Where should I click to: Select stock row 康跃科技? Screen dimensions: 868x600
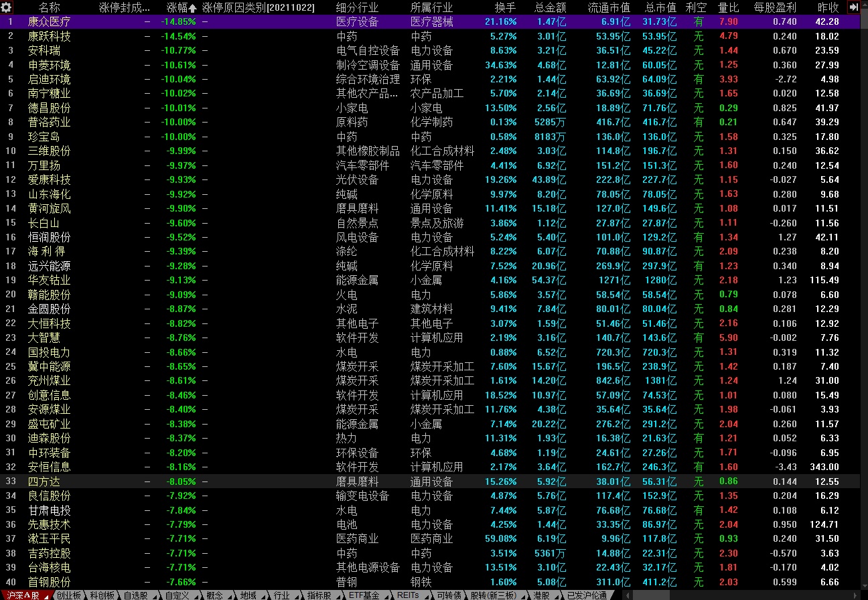[430, 36]
